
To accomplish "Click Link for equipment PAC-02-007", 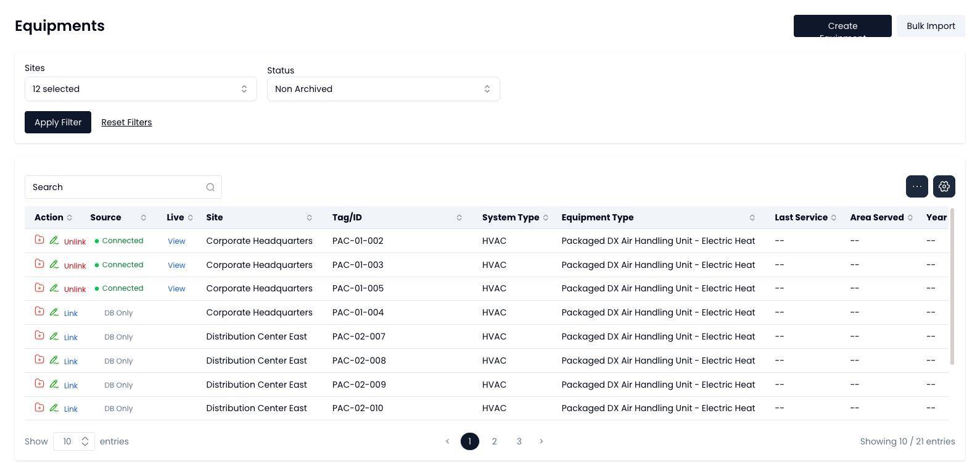I will [x=71, y=338].
